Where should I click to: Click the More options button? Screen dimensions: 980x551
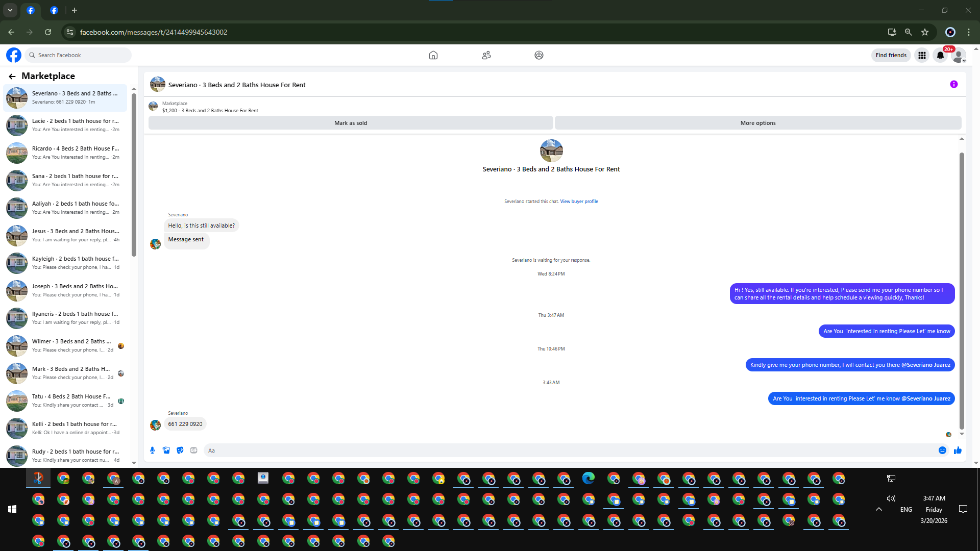tap(757, 123)
